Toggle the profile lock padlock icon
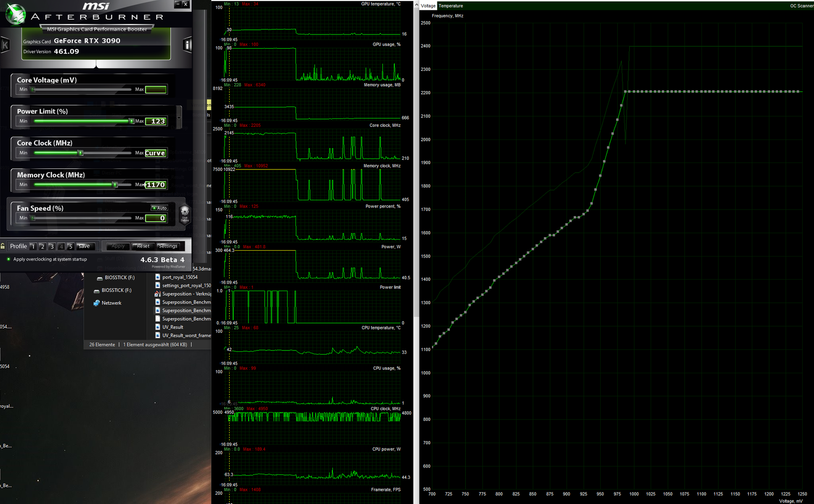 (x=3, y=246)
